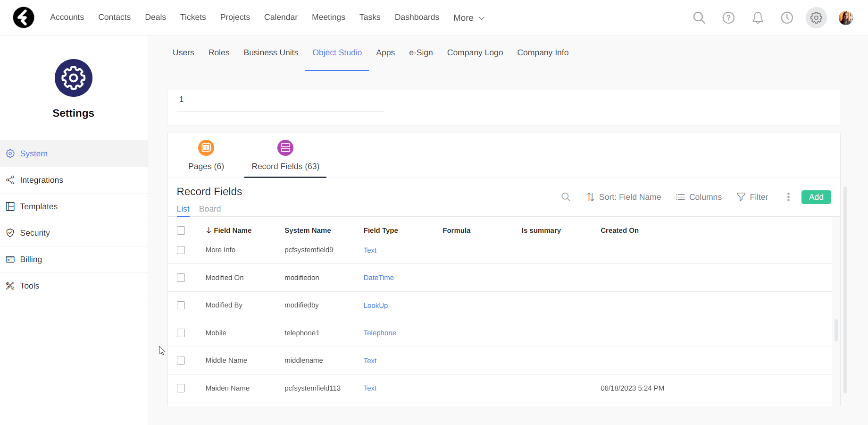The height and width of the screenshot is (425, 868).
Task: Expand the More menu in top navigation
Action: [469, 18]
